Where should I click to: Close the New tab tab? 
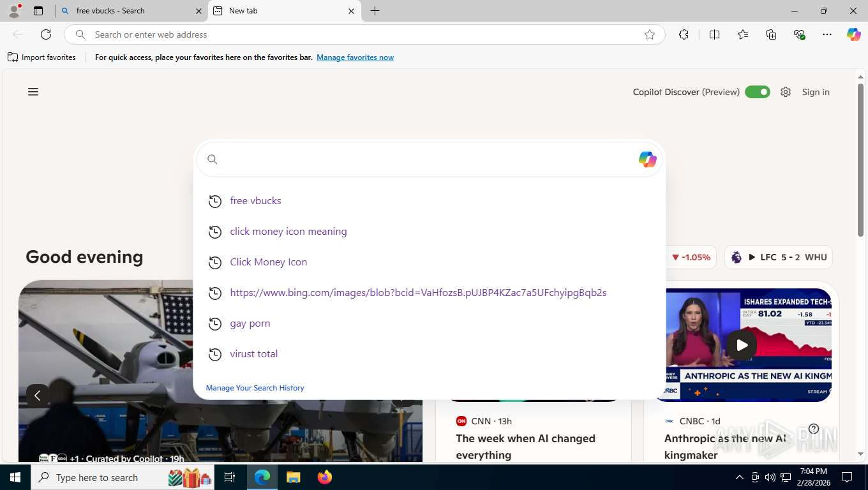tap(351, 11)
